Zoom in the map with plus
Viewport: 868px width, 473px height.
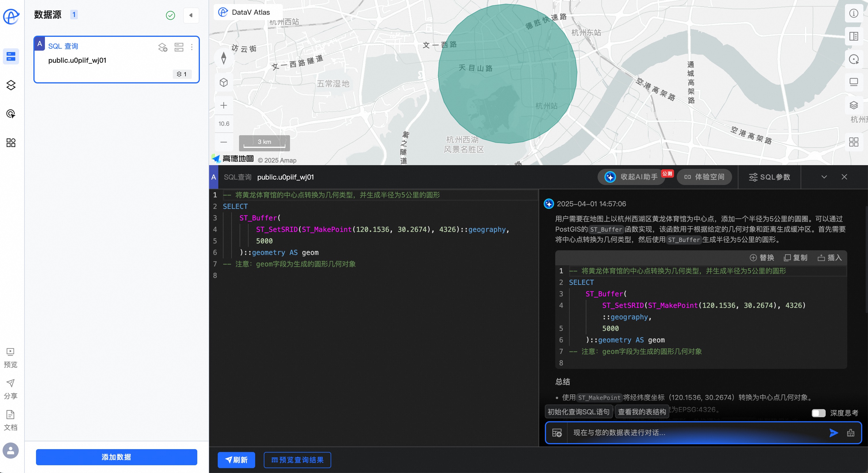coord(224,105)
